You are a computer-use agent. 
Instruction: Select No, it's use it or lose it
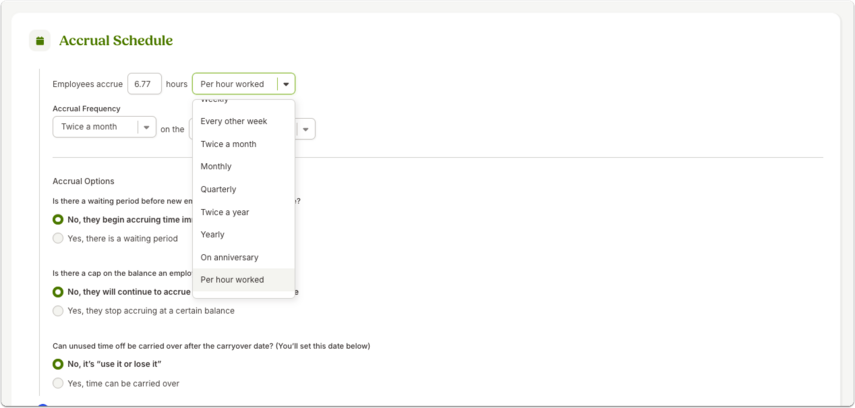coord(58,364)
